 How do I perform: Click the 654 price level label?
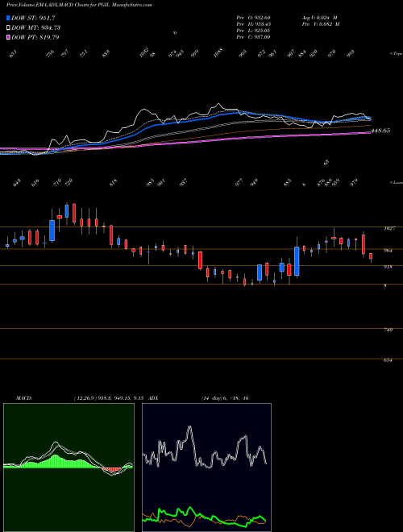388,360
